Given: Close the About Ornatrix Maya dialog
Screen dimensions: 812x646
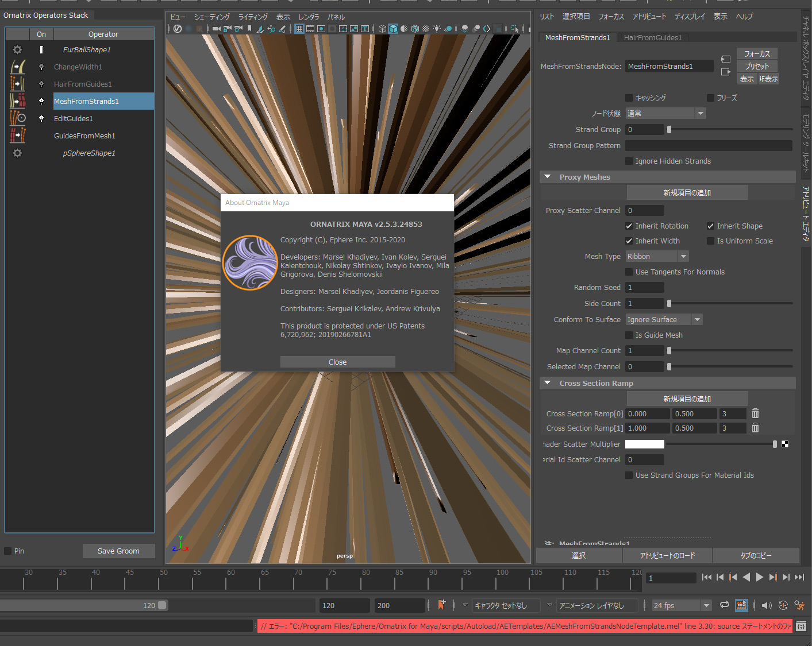Looking at the screenshot, I should click(x=338, y=362).
